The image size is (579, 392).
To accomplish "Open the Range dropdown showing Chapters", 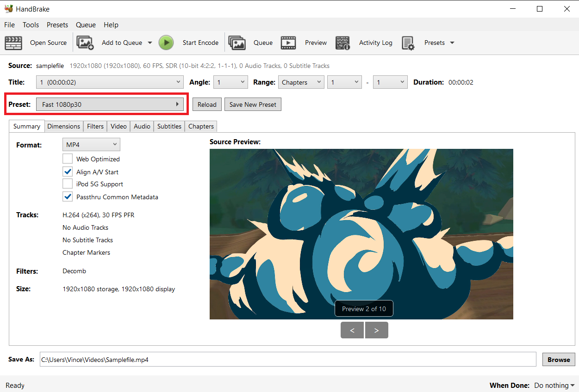I will (x=301, y=82).
